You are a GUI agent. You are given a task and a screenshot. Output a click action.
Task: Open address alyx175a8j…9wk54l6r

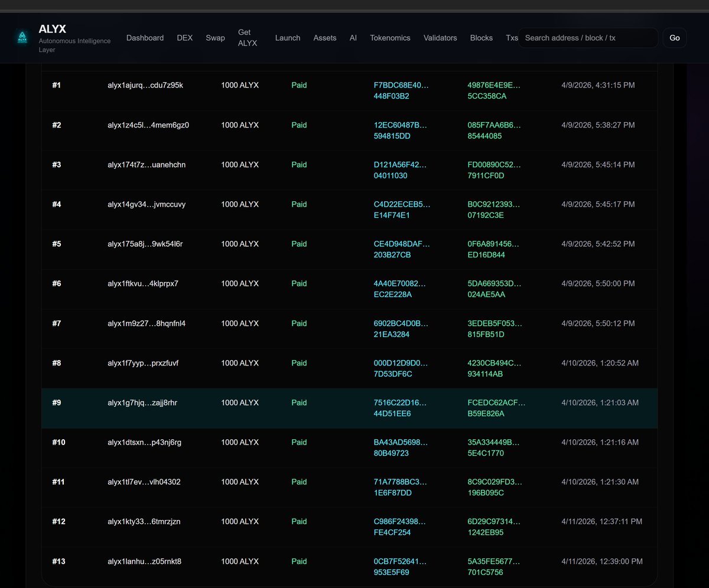(145, 244)
